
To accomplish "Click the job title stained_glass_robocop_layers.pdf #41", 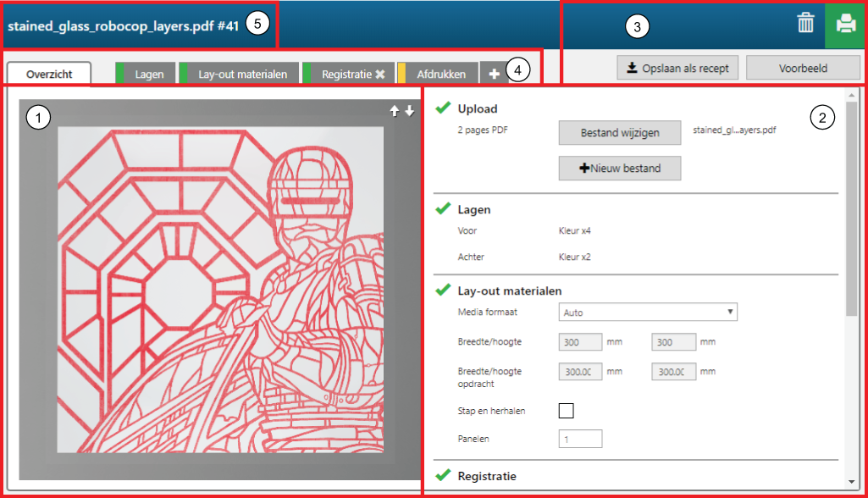I will (x=123, y=25).
